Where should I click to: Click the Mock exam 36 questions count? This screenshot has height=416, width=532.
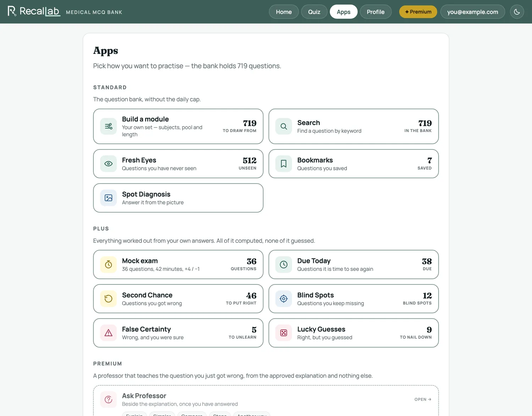click(244, 264)
